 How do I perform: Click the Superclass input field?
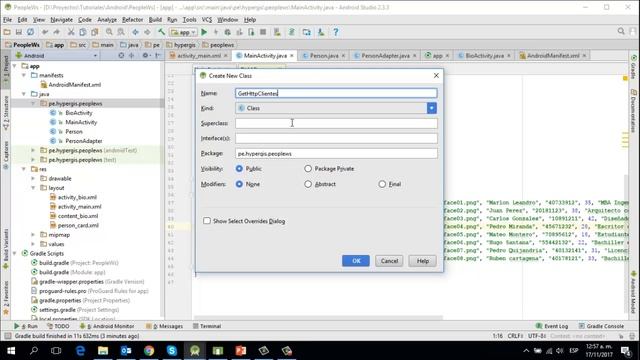[x=336, y=123]
